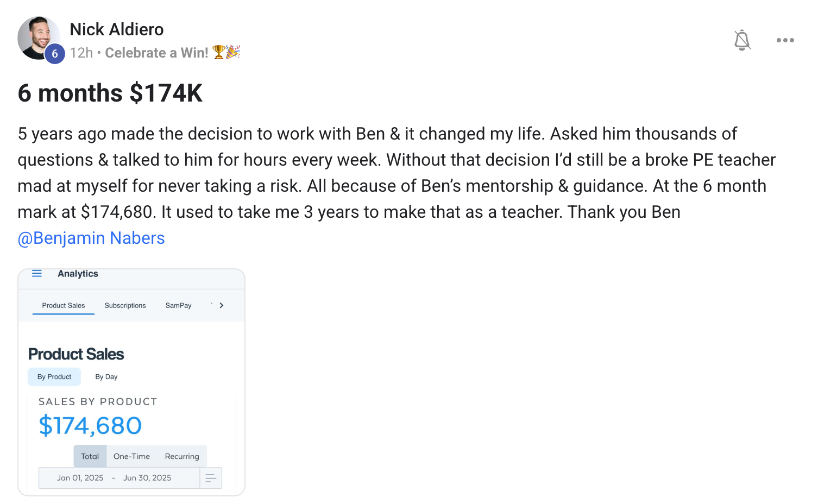
Task: Open the Analytics hamburger menu
Action: pyautogui.click(x=37, y=274)
